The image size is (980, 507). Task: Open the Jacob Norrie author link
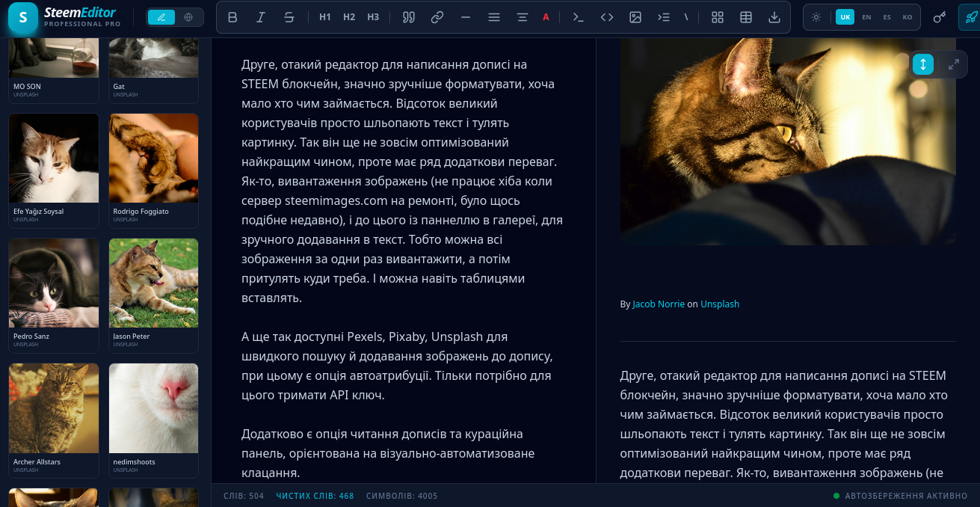click(659, 304)
